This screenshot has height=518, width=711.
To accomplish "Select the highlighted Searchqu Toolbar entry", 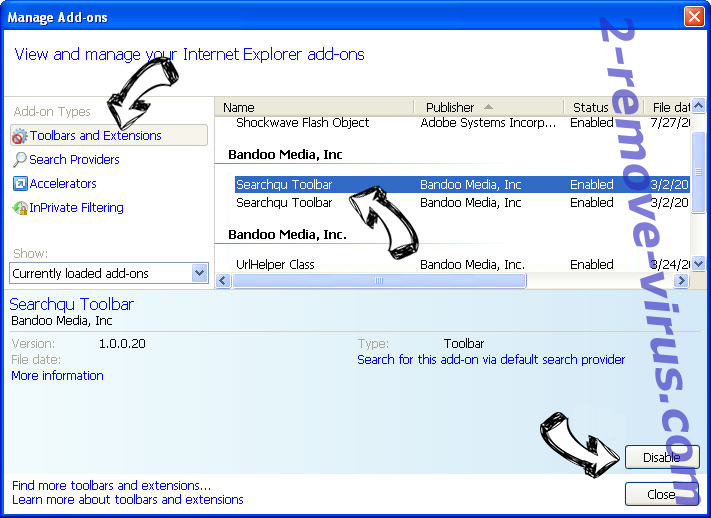I will (x=463, y=185).
